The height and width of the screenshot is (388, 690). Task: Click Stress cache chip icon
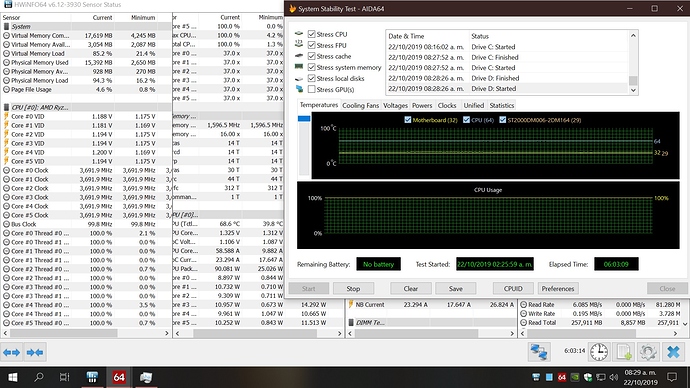pyautogui.click(x=299, y=56)
